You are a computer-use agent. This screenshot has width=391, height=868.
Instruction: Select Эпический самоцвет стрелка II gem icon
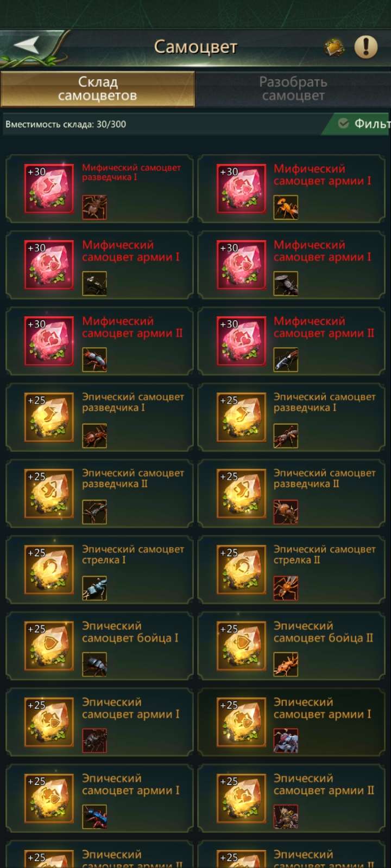click(x=241, y=569)
